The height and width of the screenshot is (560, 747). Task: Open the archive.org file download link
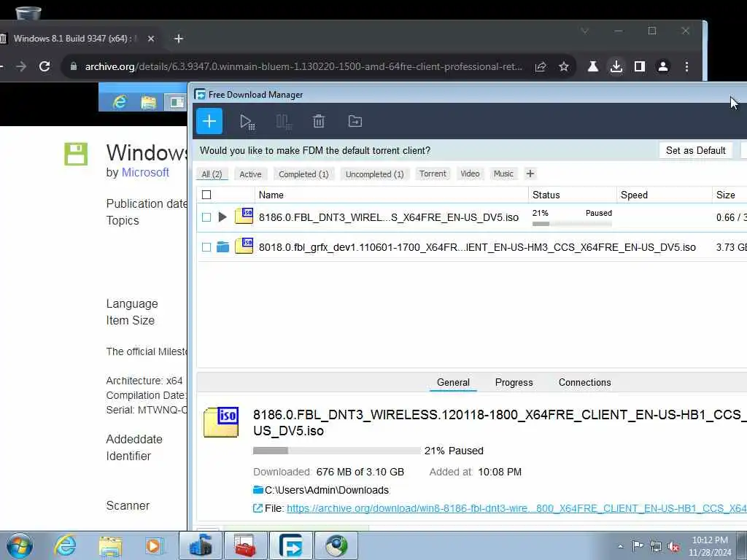(516, 508)
